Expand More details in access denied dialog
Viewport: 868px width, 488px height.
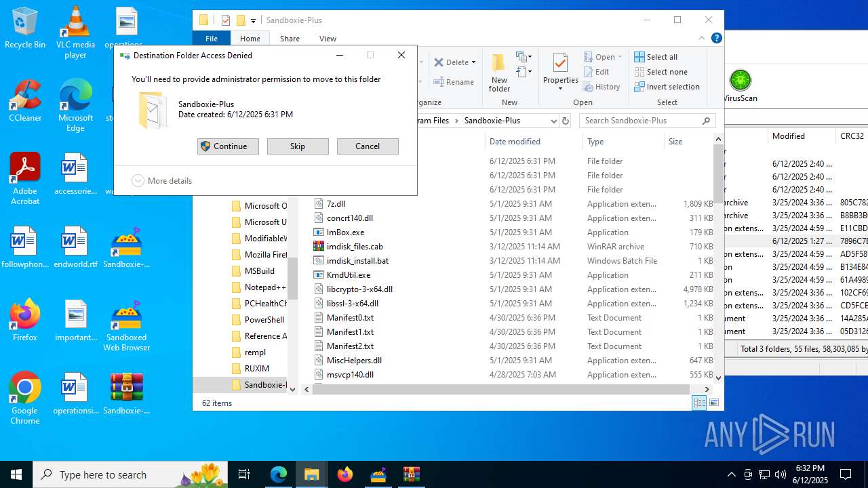[162, 181]
